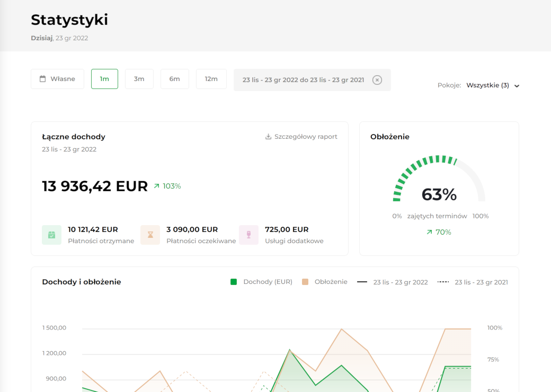The image size is (551, 392).
Task: Click the 1 200,00 axis label
Action: coord(54,353)
